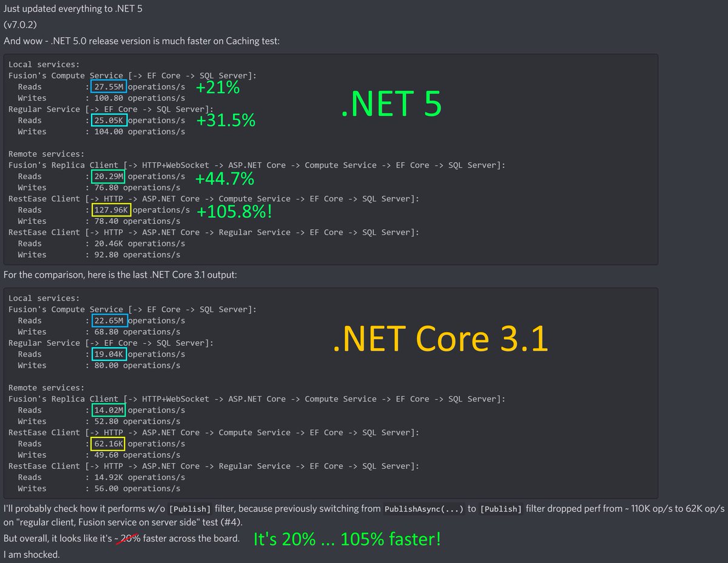Screen dimensions: 728x563
Task: Click the version text '(v7.0.2)'
Action: pos(19,25)
